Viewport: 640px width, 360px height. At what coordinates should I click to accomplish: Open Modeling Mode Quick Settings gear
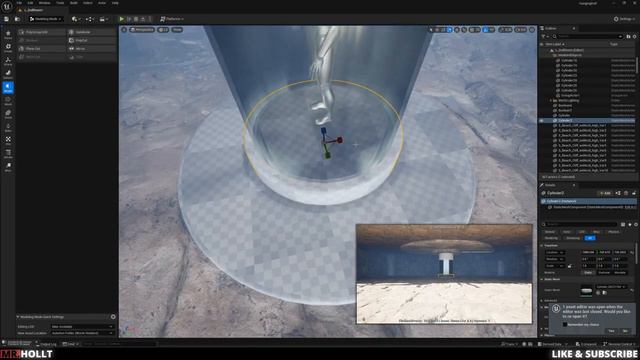point(113,317)
